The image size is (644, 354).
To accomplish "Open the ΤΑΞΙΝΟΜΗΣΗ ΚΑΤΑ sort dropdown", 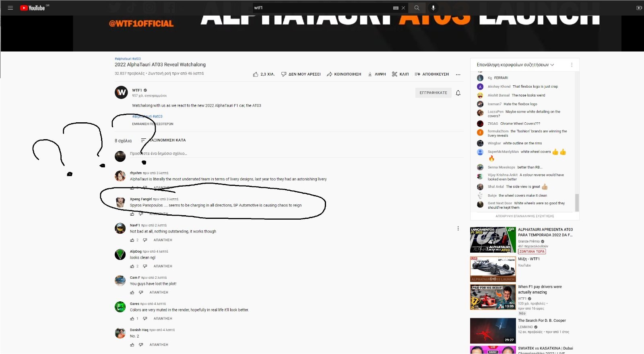I will 163,140.
